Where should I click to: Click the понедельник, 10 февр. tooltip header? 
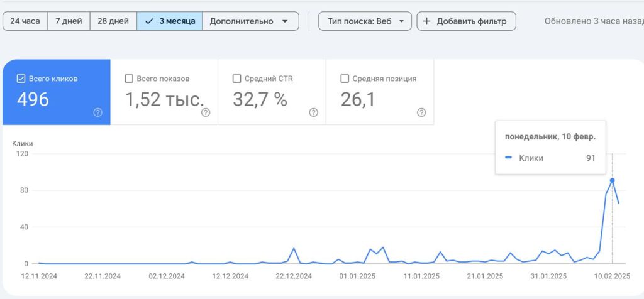pos(550,137)
